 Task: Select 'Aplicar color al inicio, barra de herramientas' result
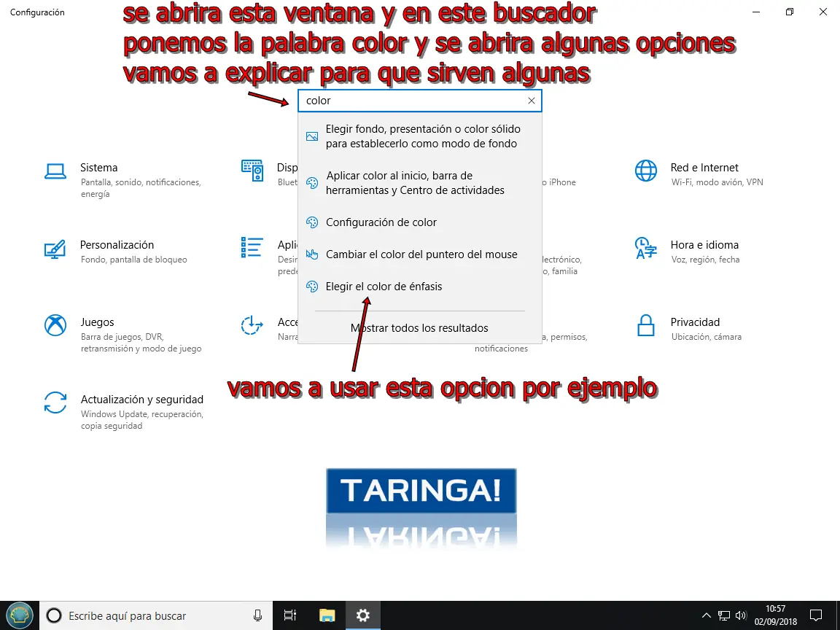(420, 183)
